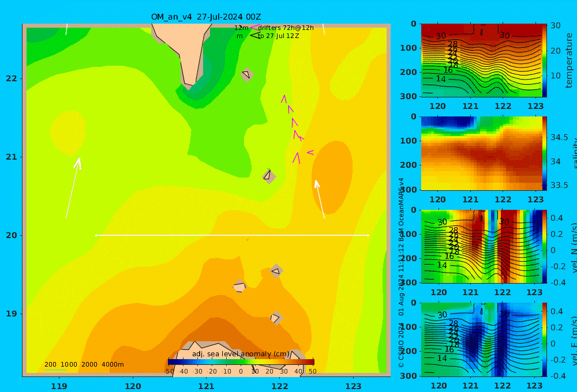Image resolution: width=577 pixels, height=392 pixels.
Task: Click the 'to 27 Jul 12Z' legend text
Action: [279, 36]
